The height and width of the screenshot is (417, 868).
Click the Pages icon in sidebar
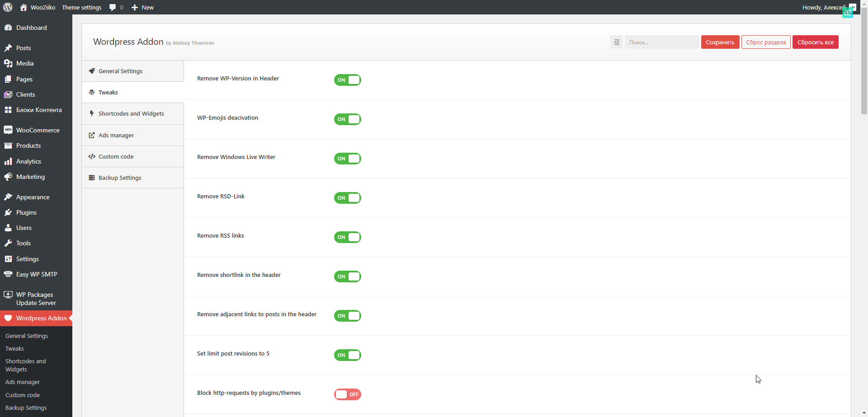[8, 79]
